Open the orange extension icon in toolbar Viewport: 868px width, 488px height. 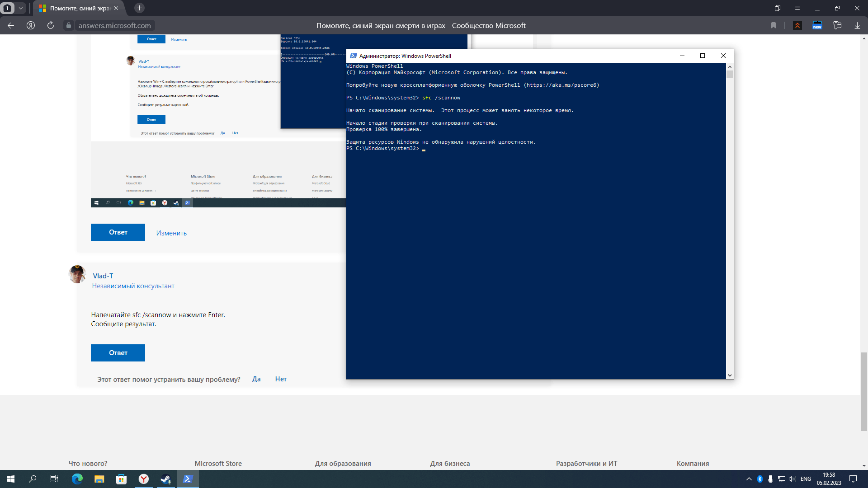coord(797,25)
